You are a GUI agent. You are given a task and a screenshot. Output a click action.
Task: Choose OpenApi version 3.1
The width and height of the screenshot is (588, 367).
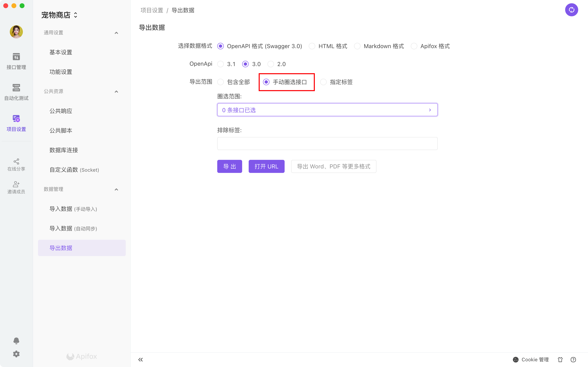[x=221, y=64]
